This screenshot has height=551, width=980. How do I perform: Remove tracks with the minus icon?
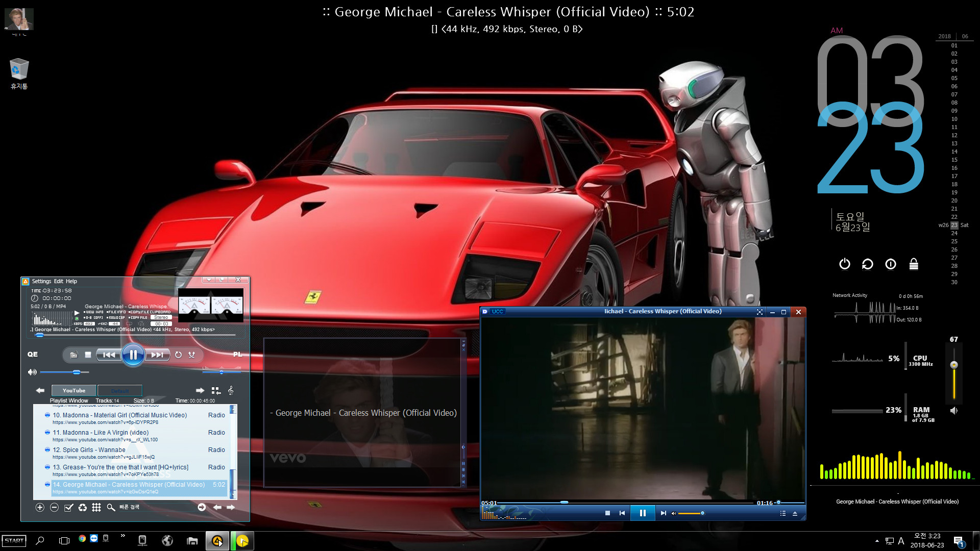(54, 507)
